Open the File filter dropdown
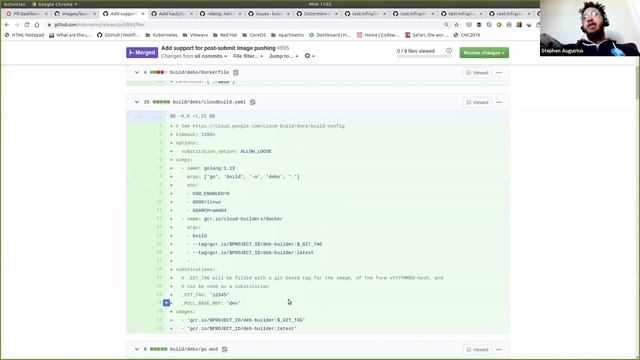 point(248,56)
